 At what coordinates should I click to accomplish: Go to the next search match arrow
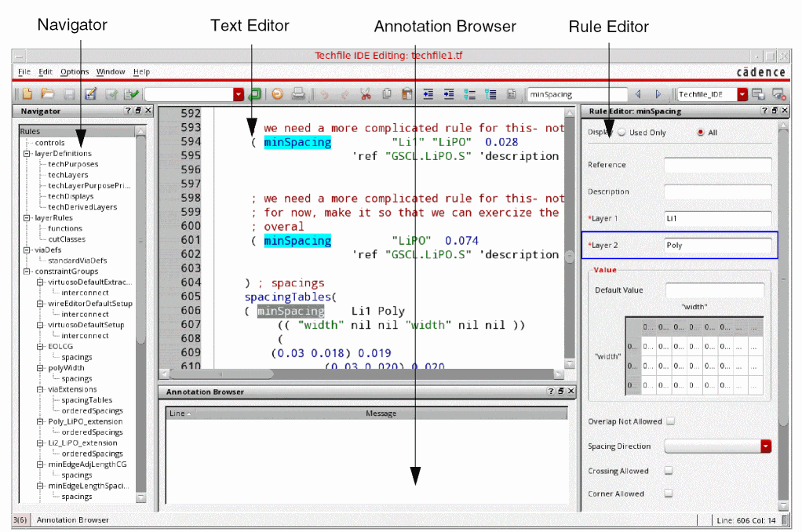[658, 94]
